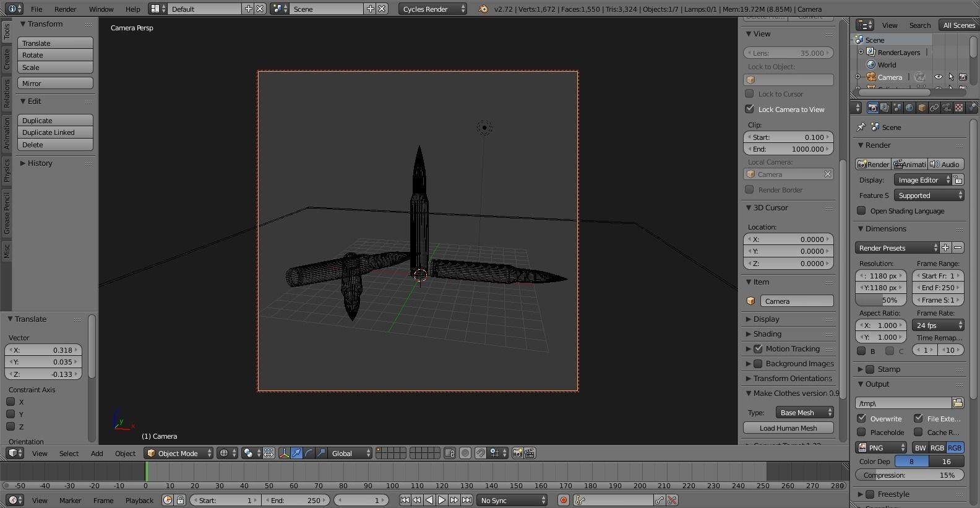Open the Render Presets dropdown
Image resolution: width=980 pixels, height=508 pixels.
pos(898,248)
